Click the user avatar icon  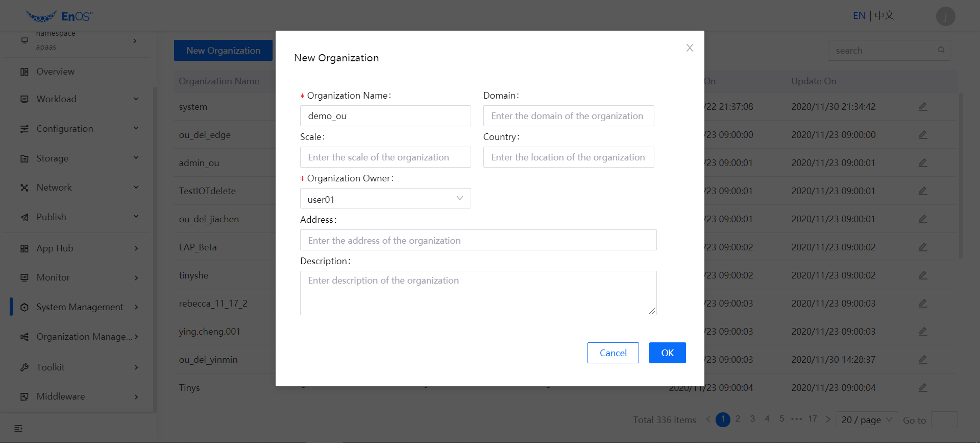[945, 16]
